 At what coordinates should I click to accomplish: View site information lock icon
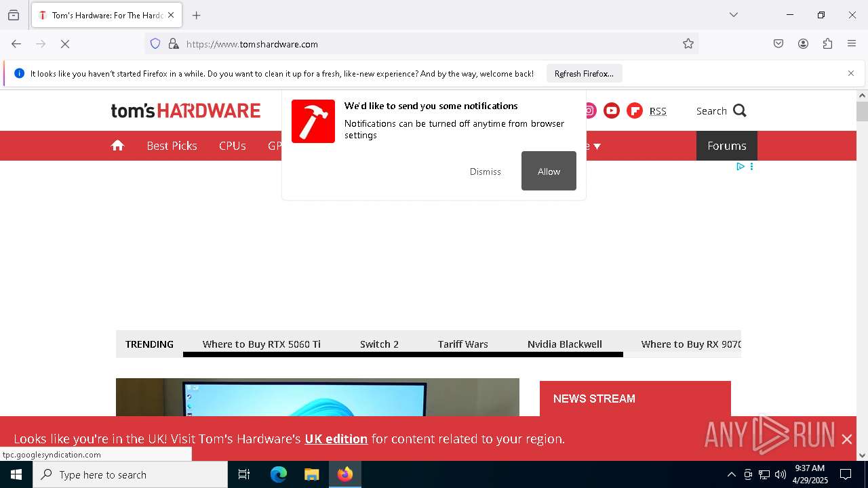coord(174,44)
